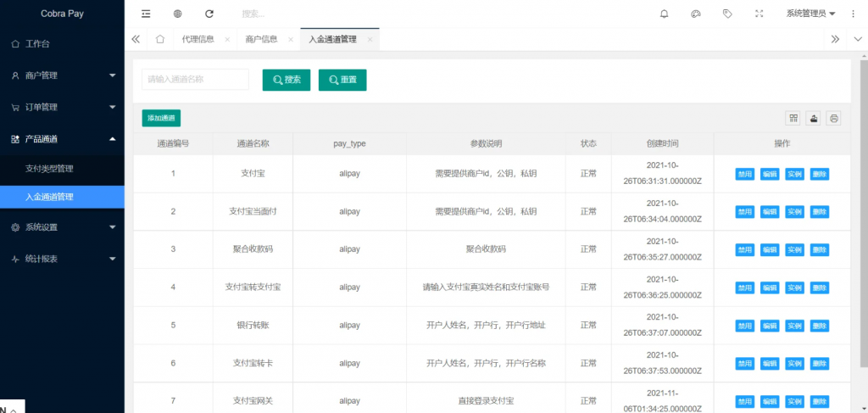Viewport: 868px width, 413px height.
Task: Click the refresh icon in top bar
Action: click(209, 14)
